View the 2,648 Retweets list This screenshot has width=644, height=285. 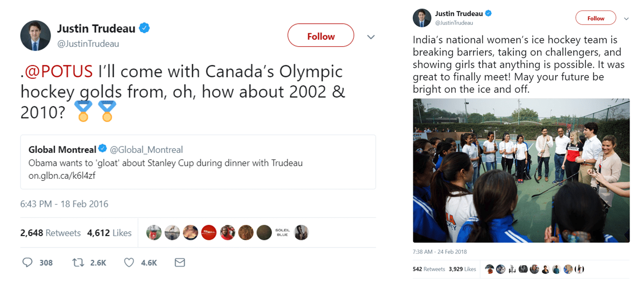point(51,233)
